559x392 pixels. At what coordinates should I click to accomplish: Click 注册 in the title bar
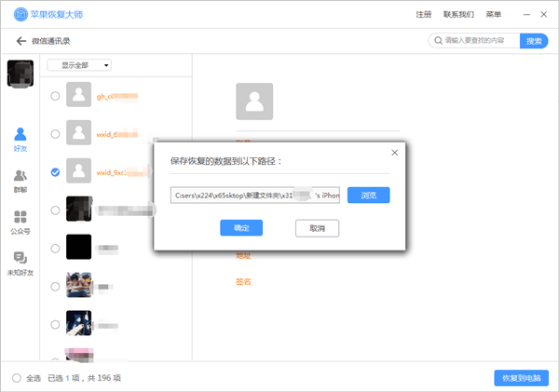coord(423,15)
